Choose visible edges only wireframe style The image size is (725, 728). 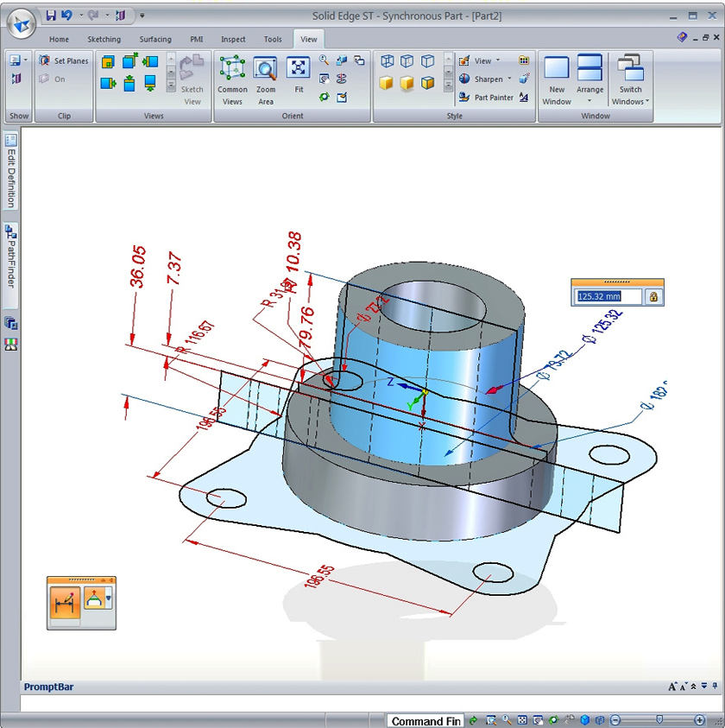point(427,60)
